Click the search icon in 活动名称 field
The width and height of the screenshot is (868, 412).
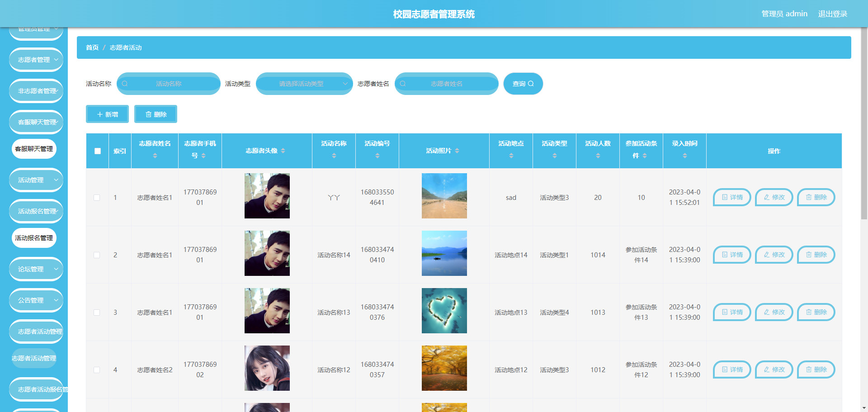[125, 84]
